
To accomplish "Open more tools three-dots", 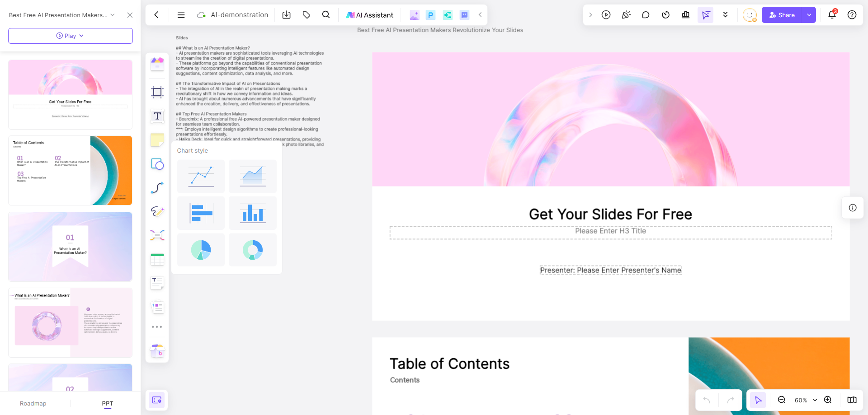I will click(x=157, y=327).
